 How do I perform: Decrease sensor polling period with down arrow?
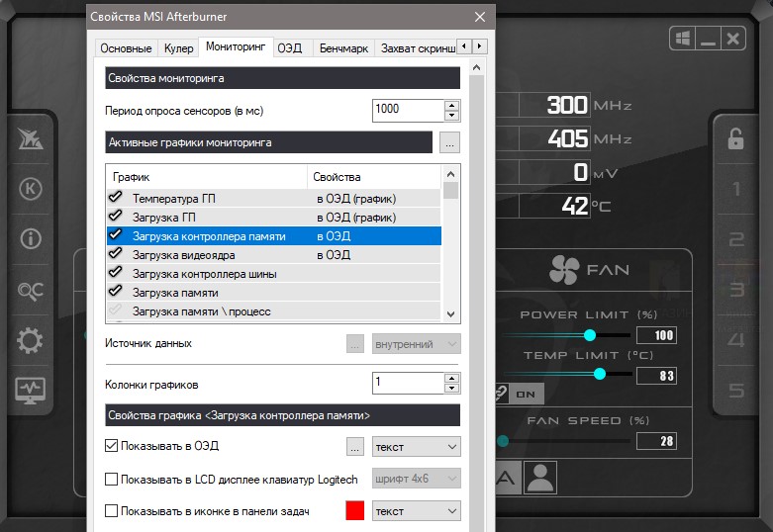pyautogui.click(x=451, y=116)
